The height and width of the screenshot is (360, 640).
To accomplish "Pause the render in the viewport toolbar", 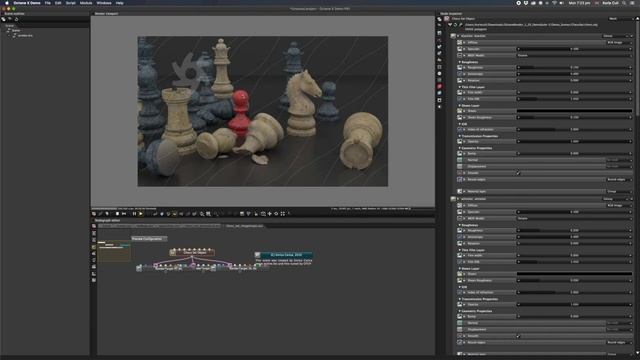I will (x=134, y=213).
